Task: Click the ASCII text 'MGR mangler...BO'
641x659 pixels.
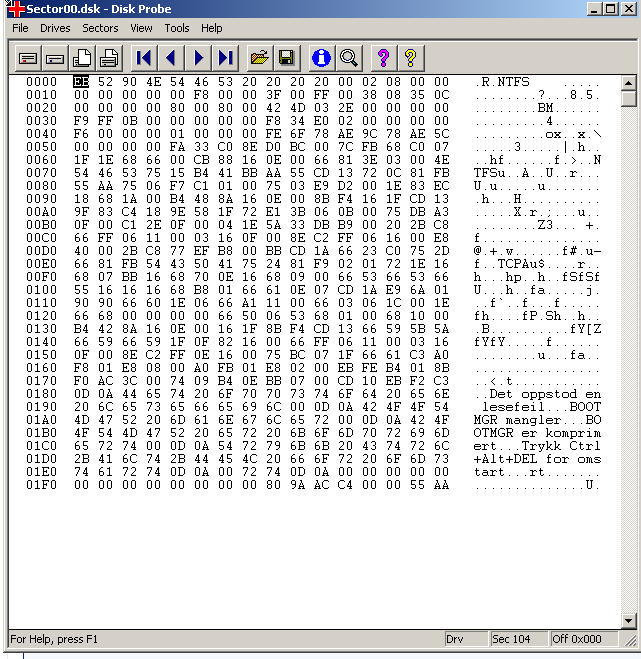Action: tap(538, 420)
